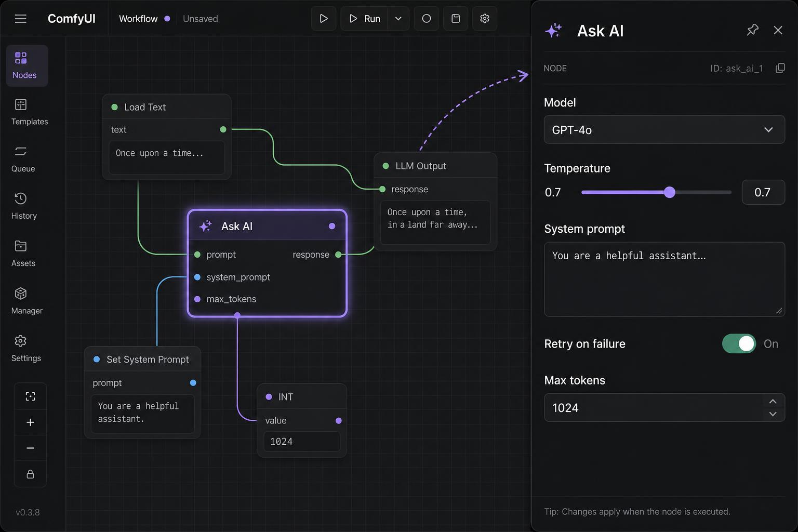Click the circle stop icon in toolbar
This screenshot has width=798, height=532.
point(427,19)
